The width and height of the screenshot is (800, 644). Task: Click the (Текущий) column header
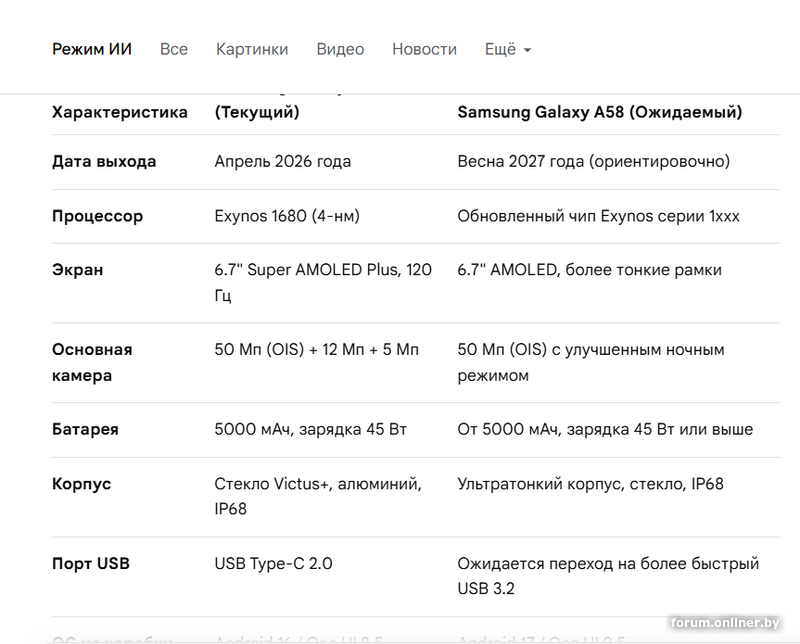(x=257, y=112)
